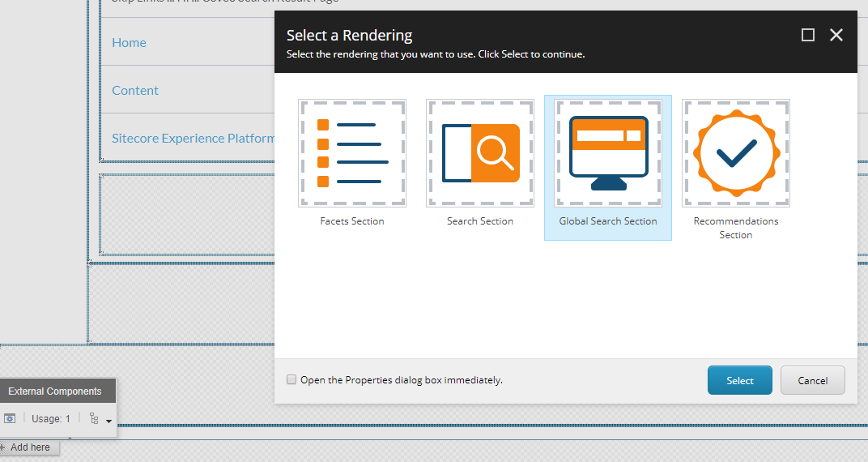Click the External Components toolbar title
Screen dimensions: 868x462
click(55, 391)
